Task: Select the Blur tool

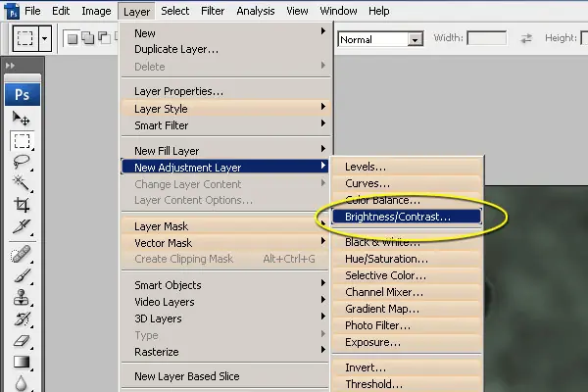Action: (x=22, y=382)
